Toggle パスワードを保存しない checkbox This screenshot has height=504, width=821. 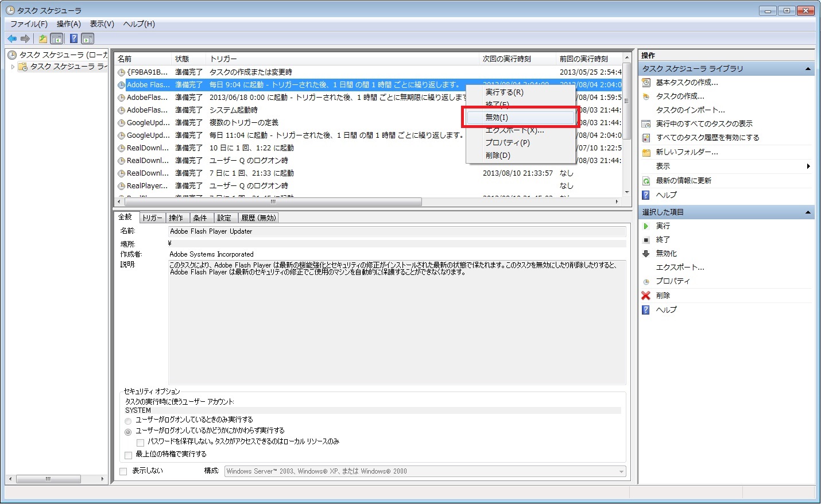pyautogui.click(x=140, y=443)
